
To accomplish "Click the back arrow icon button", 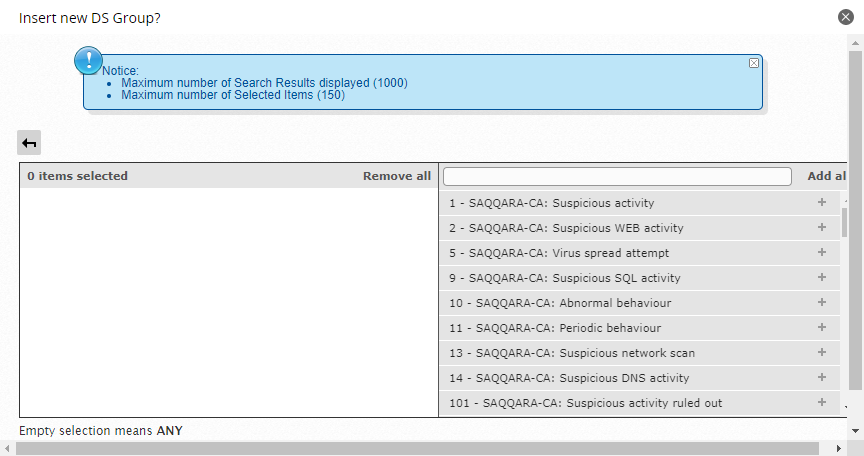I will tap(29, 143).
